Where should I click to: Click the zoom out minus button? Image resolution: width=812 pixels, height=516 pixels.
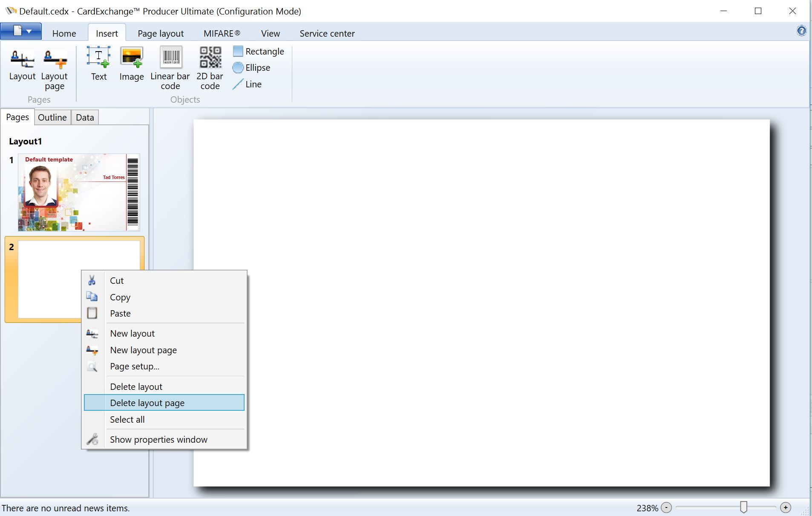666,507
